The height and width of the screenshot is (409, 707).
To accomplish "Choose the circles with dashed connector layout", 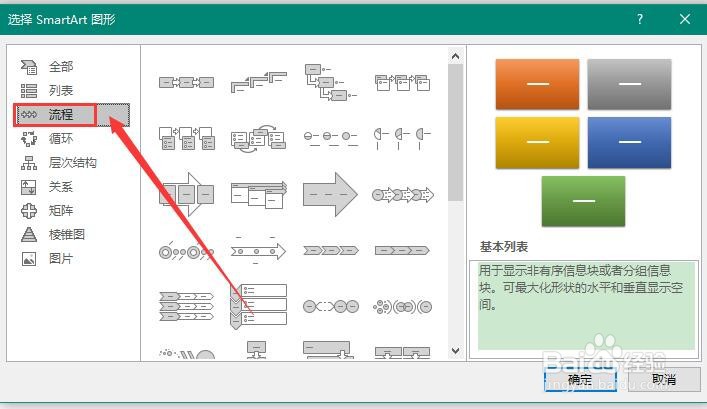I will click(x=331, y=307).
